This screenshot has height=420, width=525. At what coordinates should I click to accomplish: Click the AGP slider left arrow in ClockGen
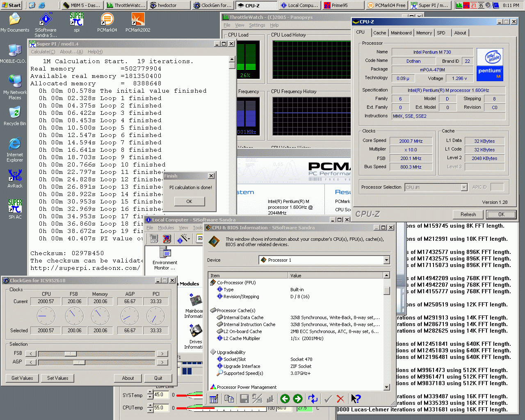(x=31, y=362)
